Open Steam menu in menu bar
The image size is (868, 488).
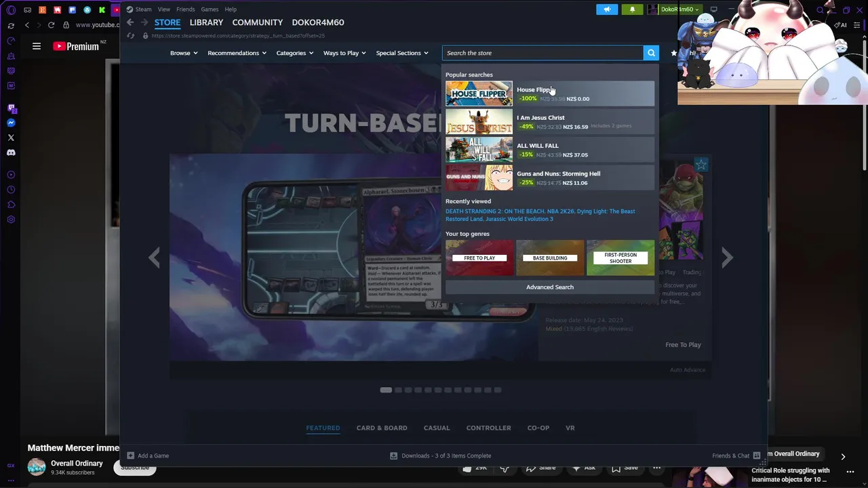(143, 9)
